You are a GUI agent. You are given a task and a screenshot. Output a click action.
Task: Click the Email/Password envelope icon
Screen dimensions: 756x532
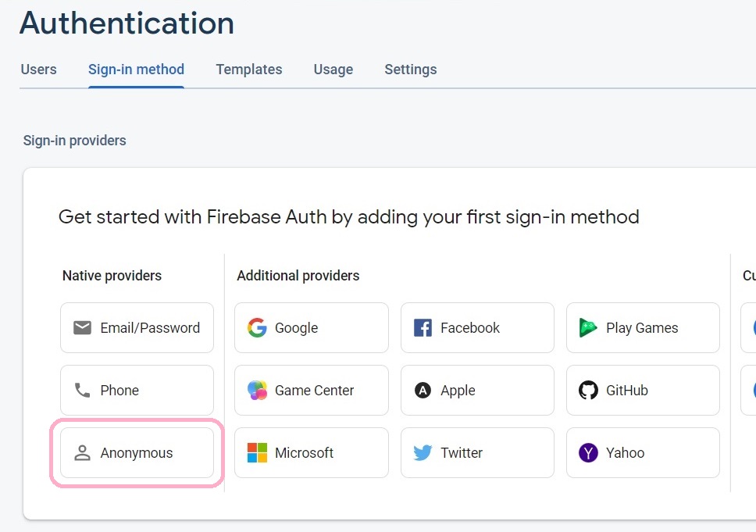coord(82,328)
